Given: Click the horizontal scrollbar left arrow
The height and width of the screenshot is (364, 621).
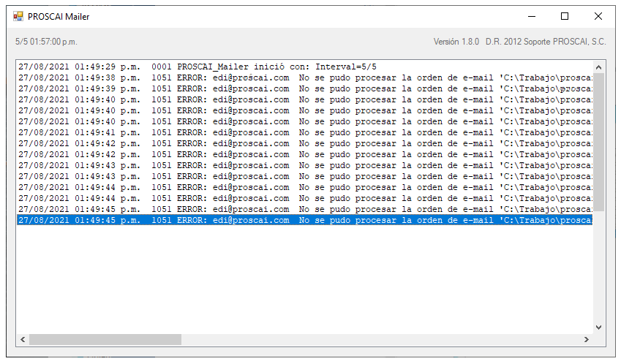Looking at the screenshot, I should (x=23, y=339).
